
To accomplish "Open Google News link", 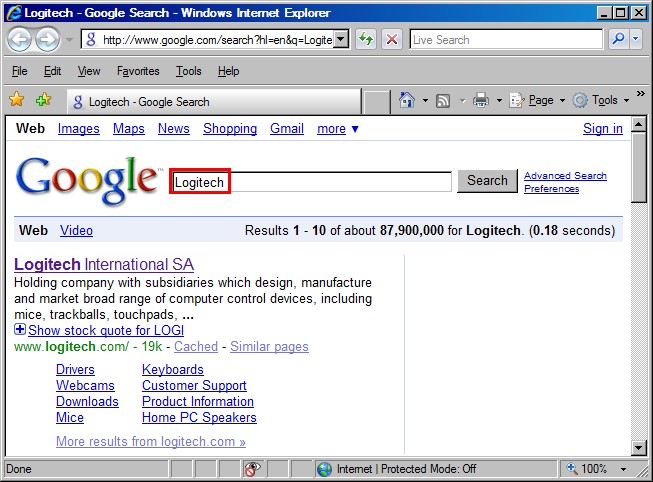I will click(174, 129).
